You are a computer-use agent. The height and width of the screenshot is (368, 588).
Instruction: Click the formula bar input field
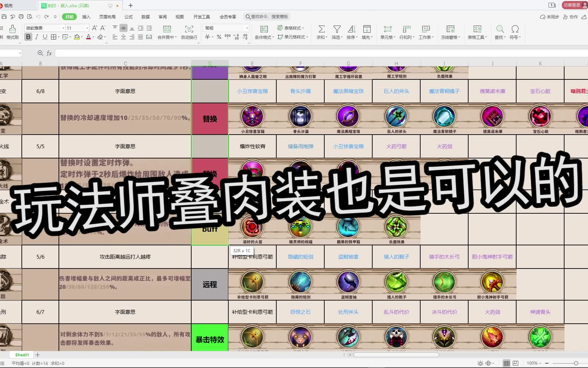click(321, 53)
